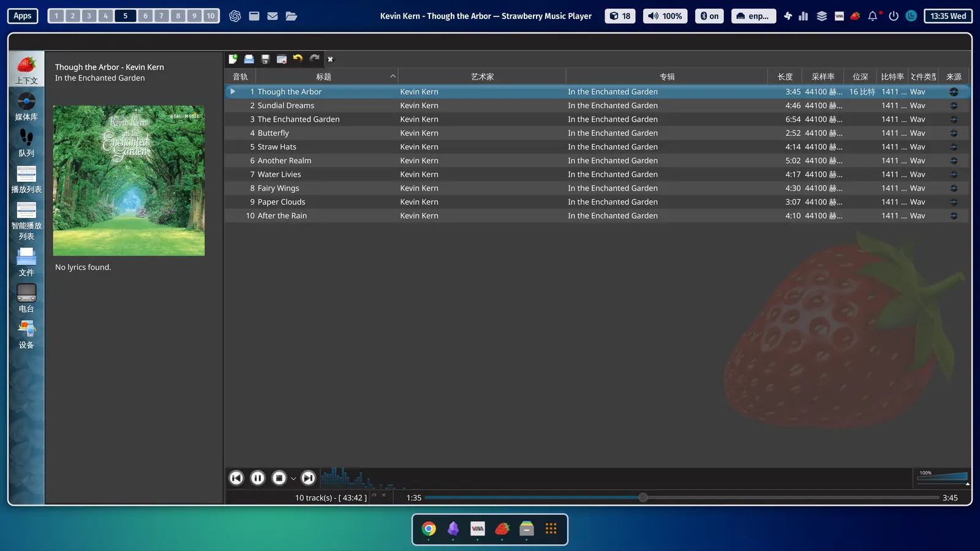Click the 专辑 (Album) column header
980x551 pixels.
(667, 77)
